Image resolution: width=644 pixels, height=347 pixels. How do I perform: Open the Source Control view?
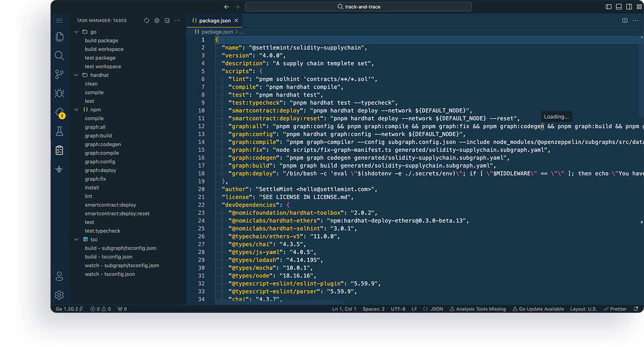(x=59, y=74)
